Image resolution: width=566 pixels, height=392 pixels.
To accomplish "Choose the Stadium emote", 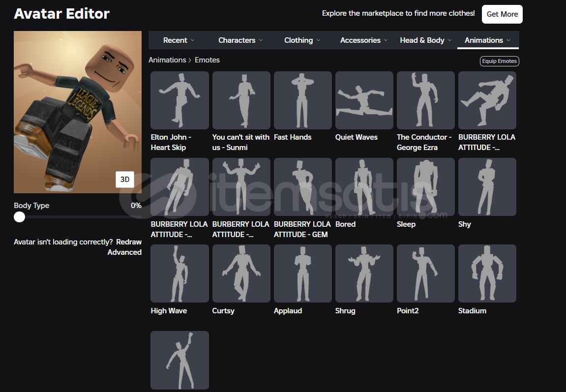I will [x=487, y=273].
